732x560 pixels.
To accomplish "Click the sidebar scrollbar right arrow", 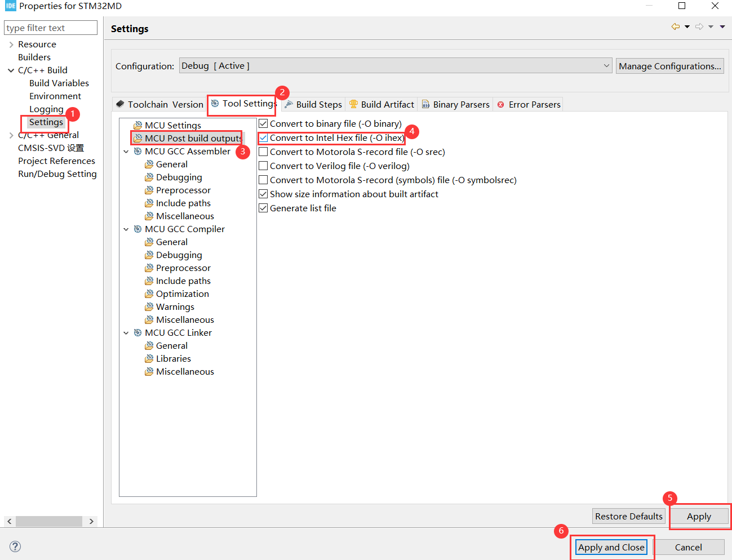I will click(91, 521).
